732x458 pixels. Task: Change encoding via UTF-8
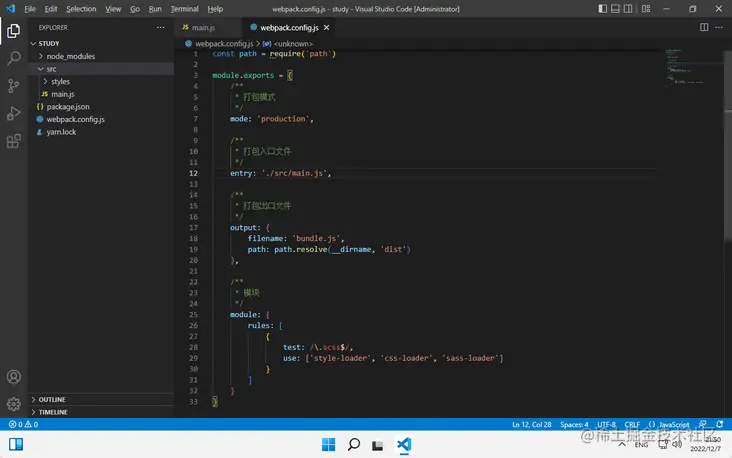pyautogui.click(x=606, y=424)
